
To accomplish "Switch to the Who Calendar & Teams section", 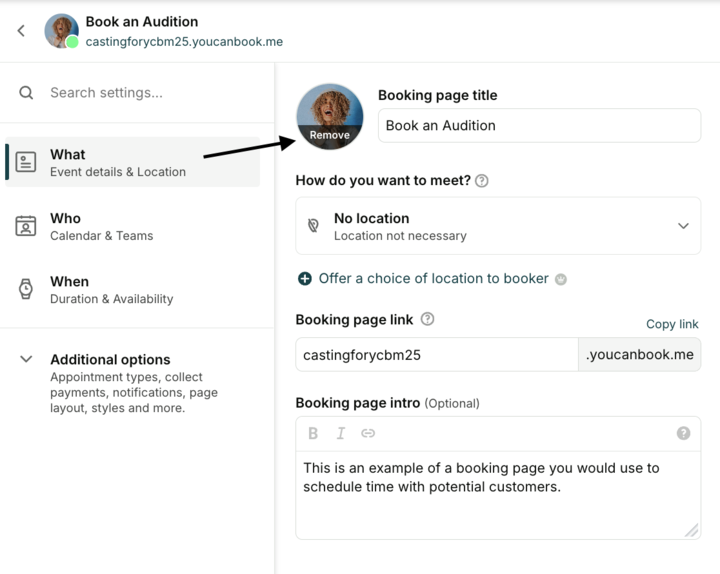I will pos(133,226).
